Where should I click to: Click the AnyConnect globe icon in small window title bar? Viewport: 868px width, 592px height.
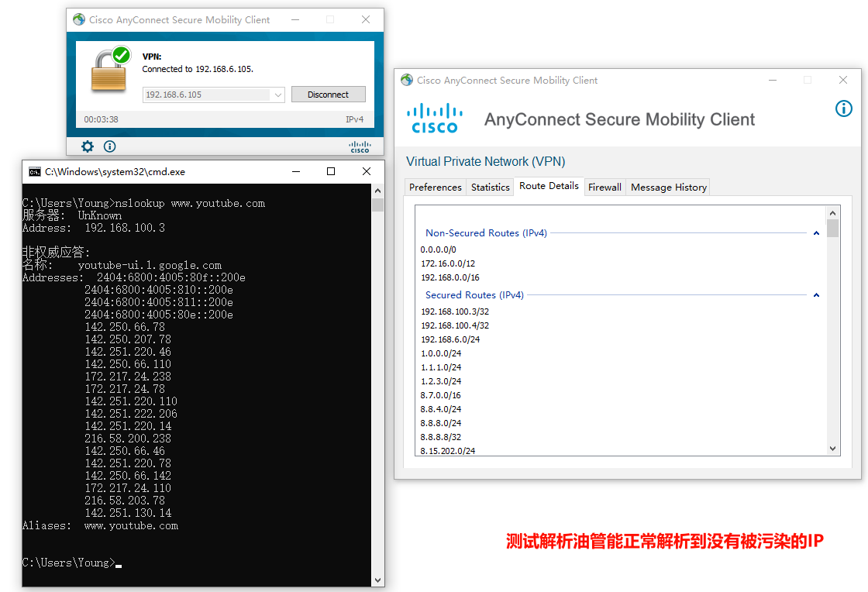(x=79, y=19)
